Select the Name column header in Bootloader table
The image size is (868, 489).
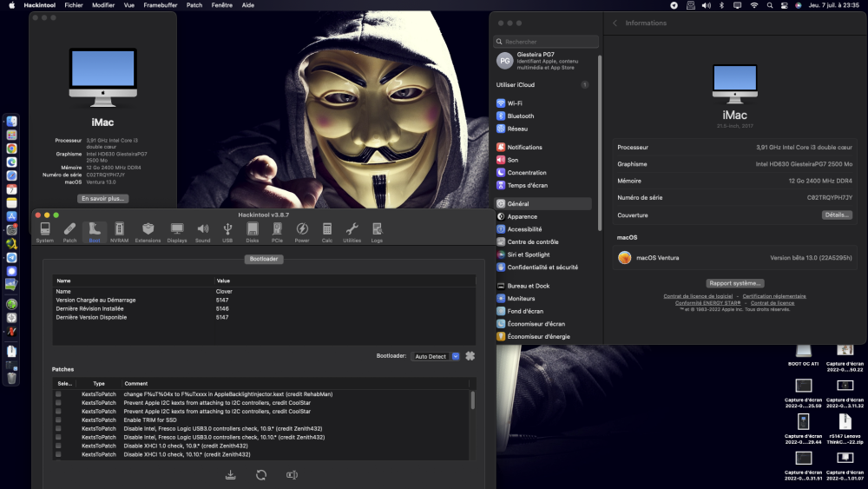pos(133,281)
